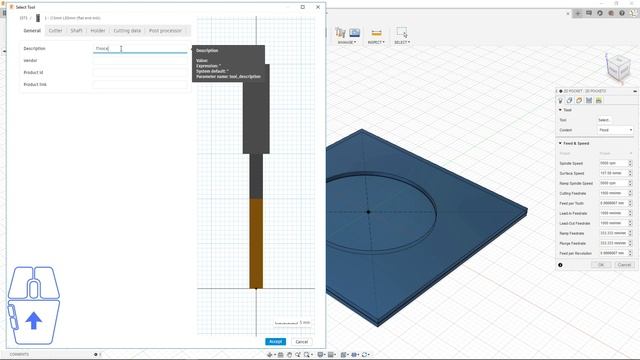Maximize the Select Tool dialog window
Image resolution: width=640 pixels, height=360 pixels.
pos(302,7)
